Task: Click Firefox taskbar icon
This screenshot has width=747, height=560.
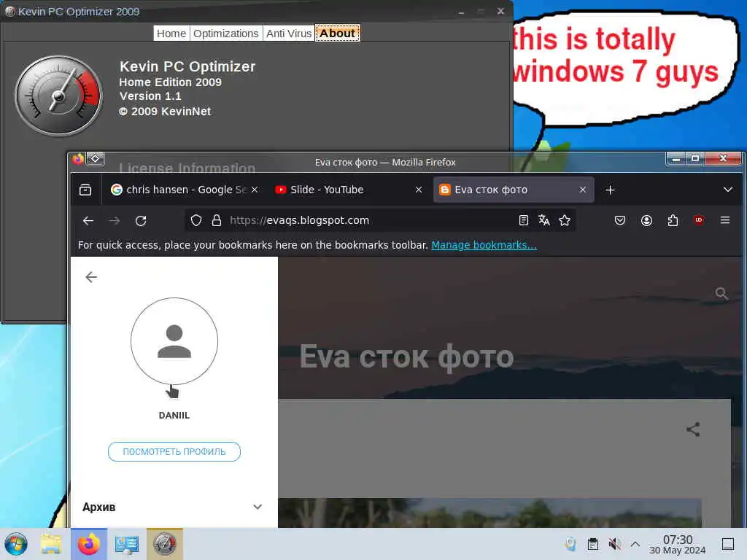Action: (88, 544)
